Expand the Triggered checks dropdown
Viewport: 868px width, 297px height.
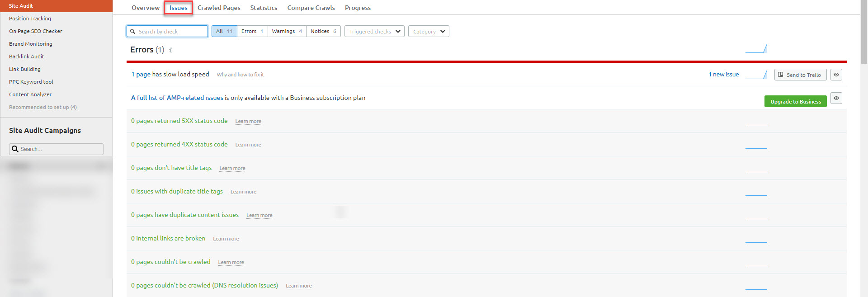tap(374, 31)
